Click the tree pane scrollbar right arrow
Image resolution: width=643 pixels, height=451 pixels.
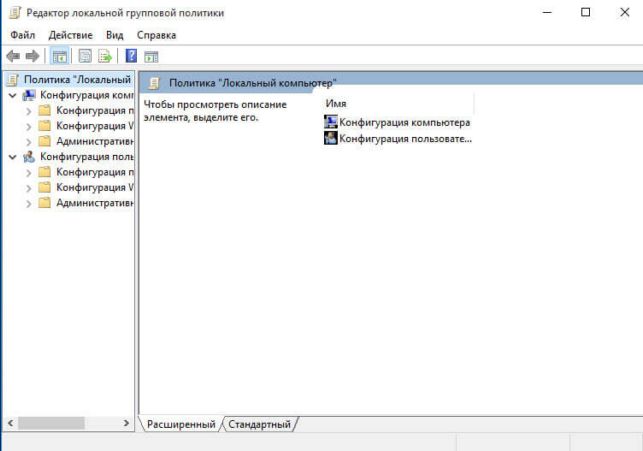pyautogui.click(x=126, y=423)
